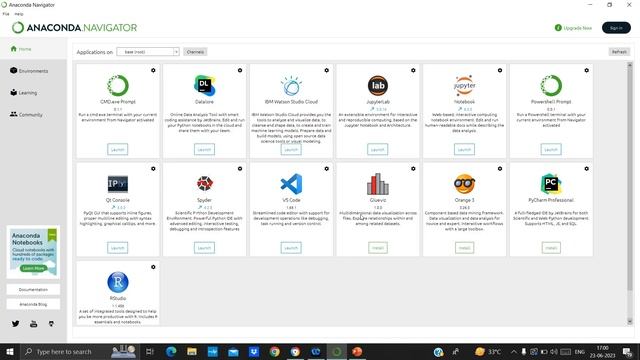This screenshot has height=360, width=640.
Task: Open the GitHub link icon in sidebar
Action: click(x=51, y=324)
